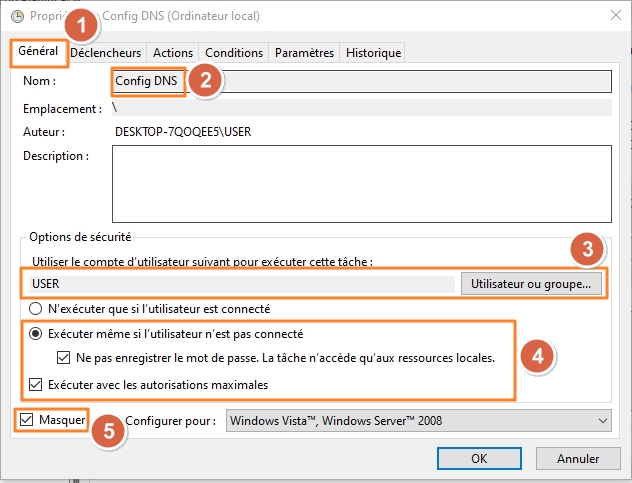
Task: Click inside the Description text box
Action: (361, 182)
